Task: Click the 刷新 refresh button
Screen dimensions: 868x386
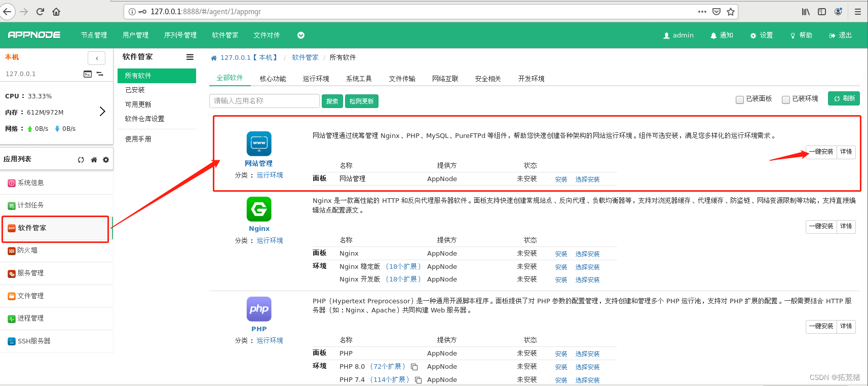Action: (x=844, y=98)
